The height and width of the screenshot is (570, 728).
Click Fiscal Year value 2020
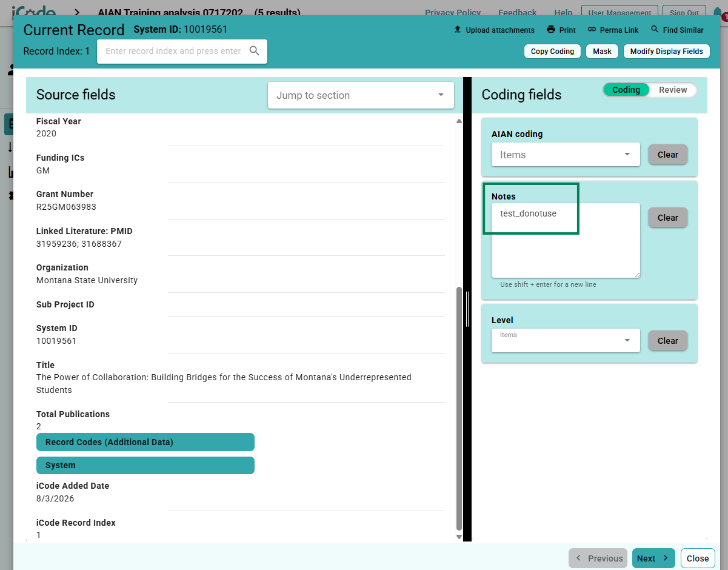tap(46, 133)
